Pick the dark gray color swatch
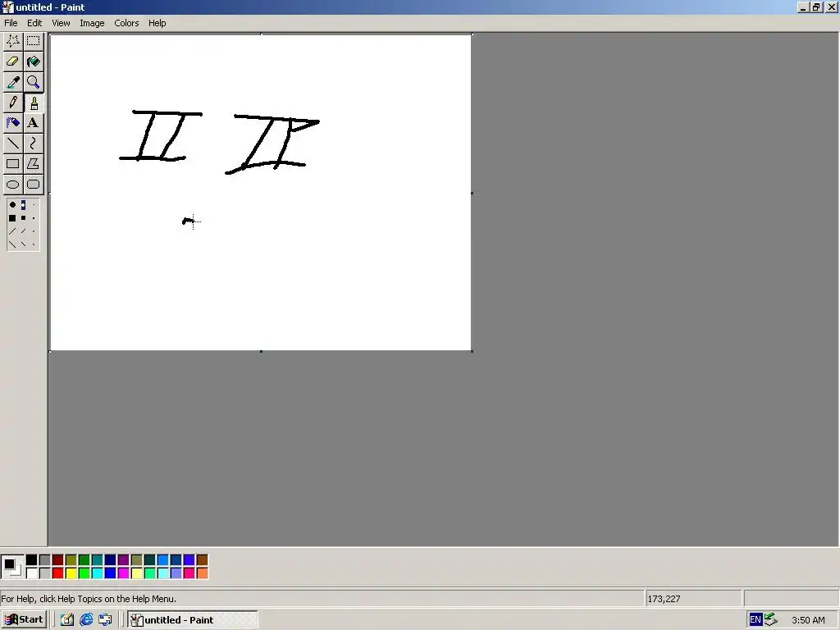Screen dimensions: 840x630 pos(44,560)
